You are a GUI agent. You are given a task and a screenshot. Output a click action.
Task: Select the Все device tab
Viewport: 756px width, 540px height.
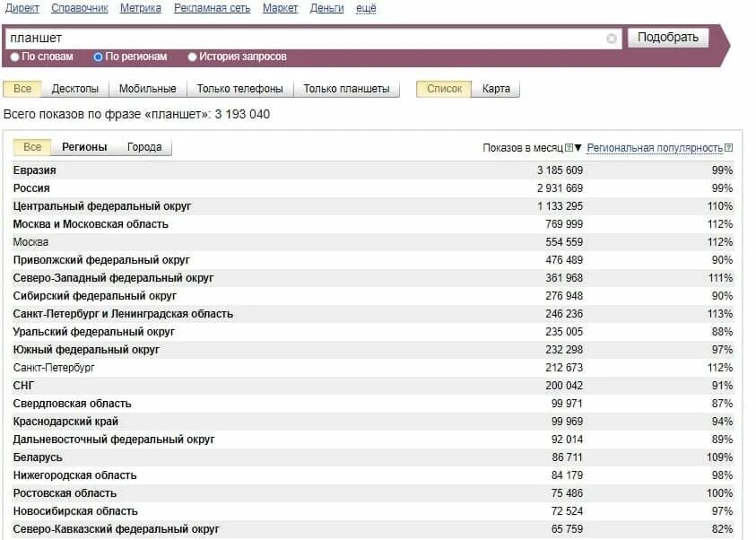22,89
